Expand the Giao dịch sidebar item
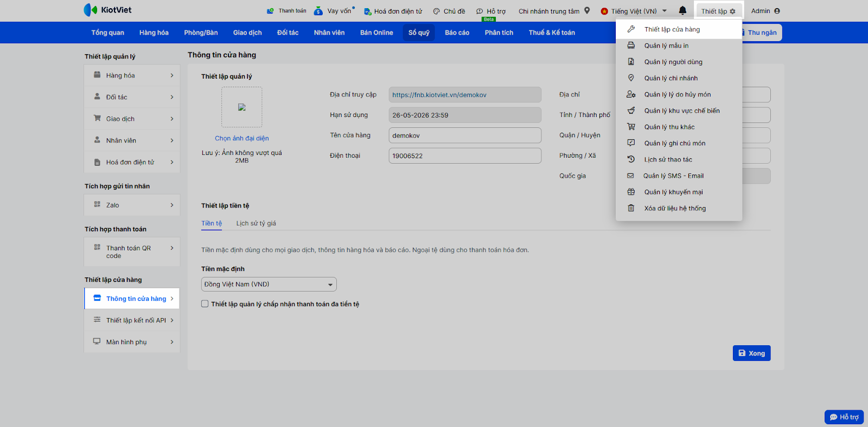 pyautogui.click(x=132, y=119)
